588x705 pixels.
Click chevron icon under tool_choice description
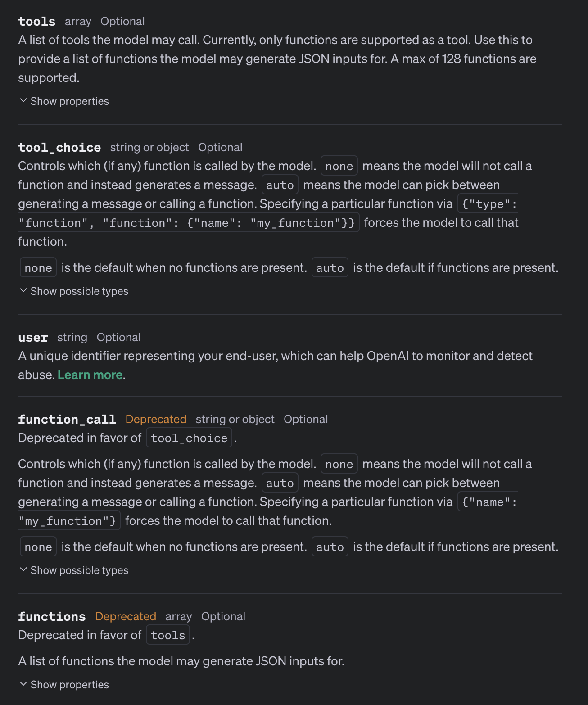[x=23, y=291]
